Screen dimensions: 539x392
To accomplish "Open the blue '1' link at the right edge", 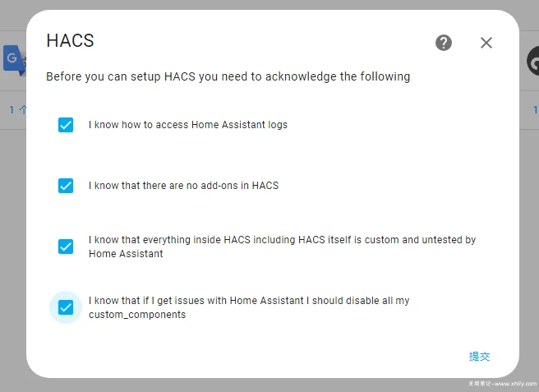I will tap(536, 109).
